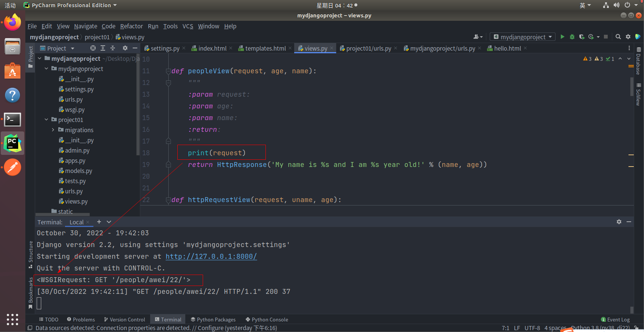
Task: Open Version Control tool window
Action: tap(124, 320)
